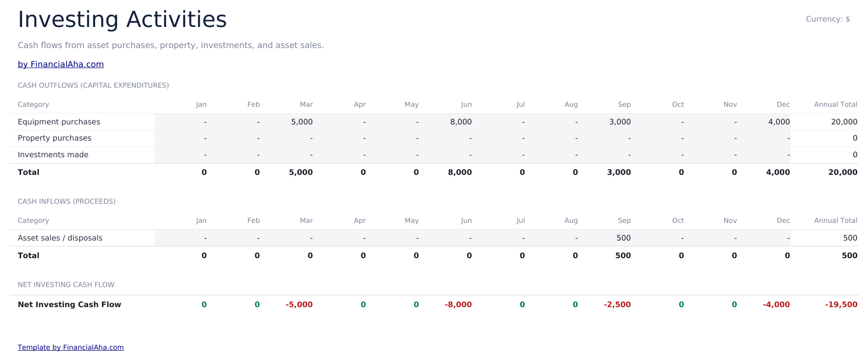Click the Investments made row label
This screenshot has height=361, width=868.
coord(53,155)
